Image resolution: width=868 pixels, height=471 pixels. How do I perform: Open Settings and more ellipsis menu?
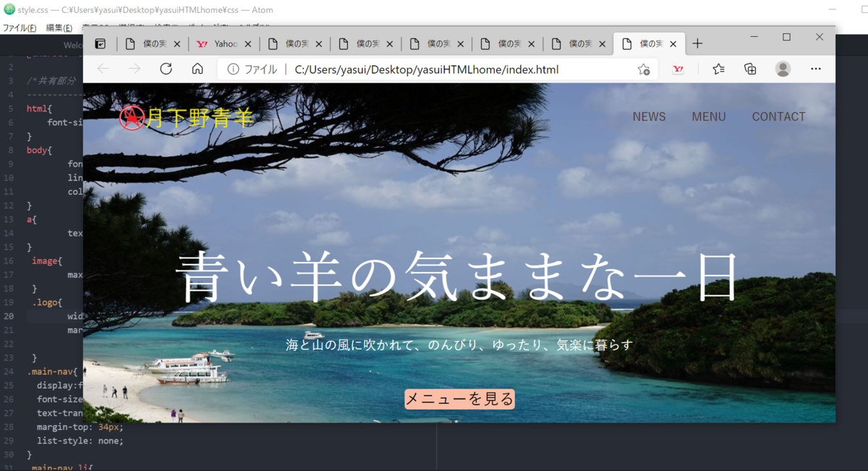tap(816, 69)
